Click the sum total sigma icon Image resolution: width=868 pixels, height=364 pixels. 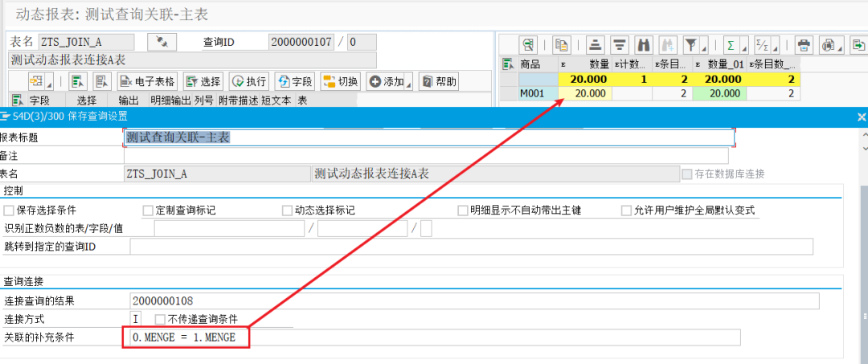731,44
